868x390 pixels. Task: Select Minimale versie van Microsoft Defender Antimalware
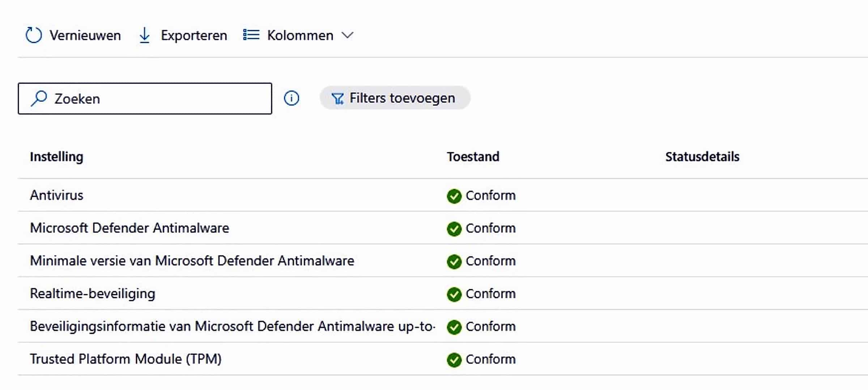(x=443, y=261)
